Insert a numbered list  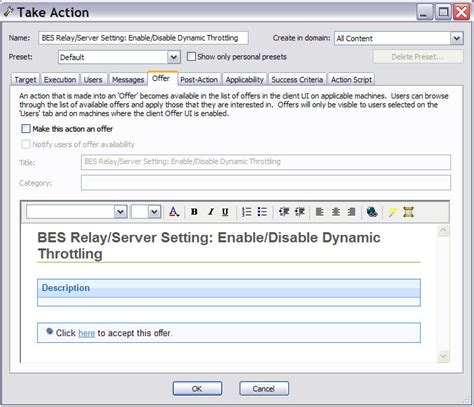click(x=246, y=212)
